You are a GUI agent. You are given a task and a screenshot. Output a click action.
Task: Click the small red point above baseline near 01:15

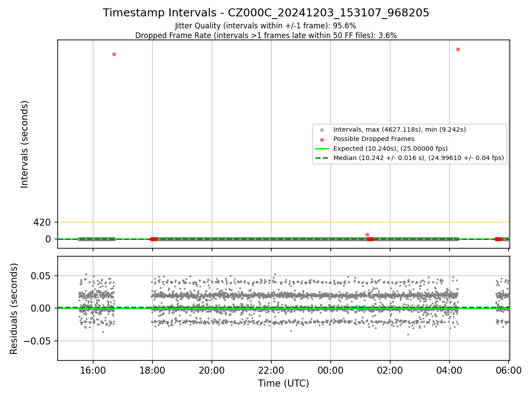pos(367,235)
